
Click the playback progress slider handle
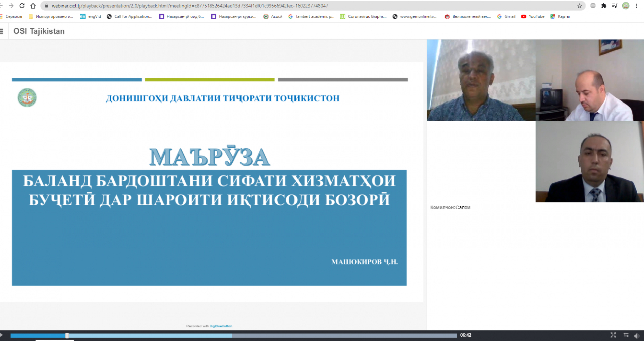point(67,335)
